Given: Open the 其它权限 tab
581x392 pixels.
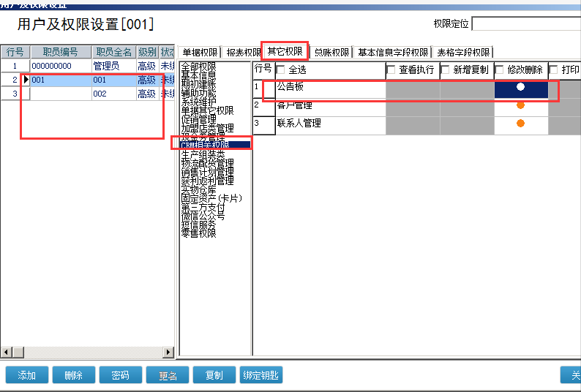Looking at the screenshot, I should point(285,51).
